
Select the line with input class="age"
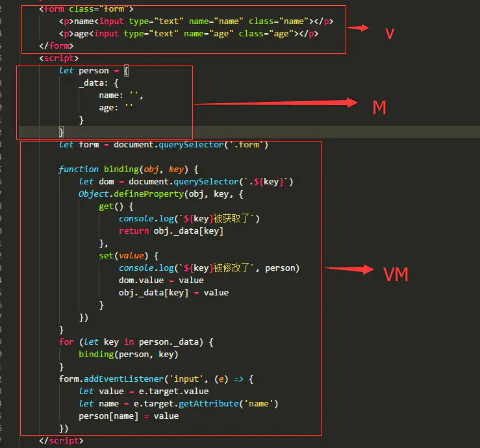(x=188, y=34)
